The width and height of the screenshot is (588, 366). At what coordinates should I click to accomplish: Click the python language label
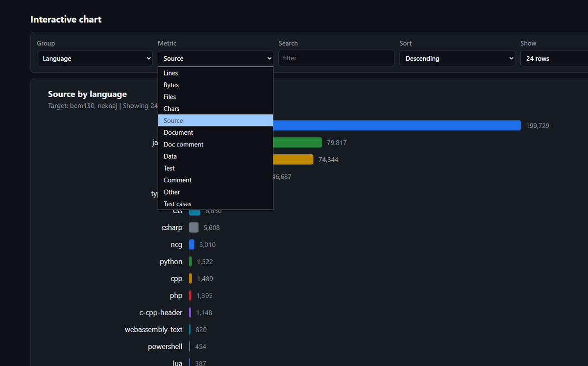point(171,262)
